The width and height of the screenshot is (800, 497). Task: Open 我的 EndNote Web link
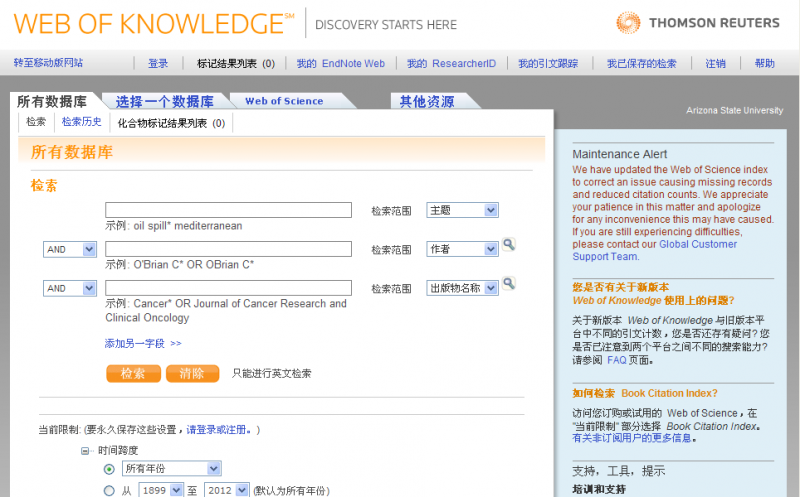341,63
